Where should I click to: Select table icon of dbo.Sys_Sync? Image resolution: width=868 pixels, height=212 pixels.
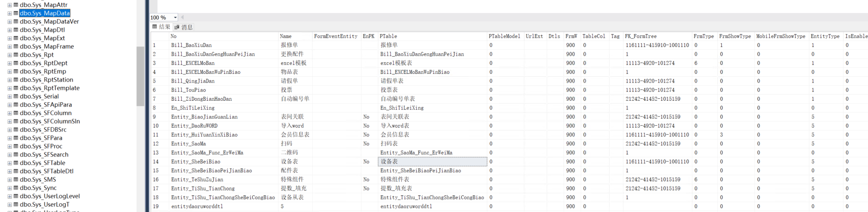coord(16,188)
